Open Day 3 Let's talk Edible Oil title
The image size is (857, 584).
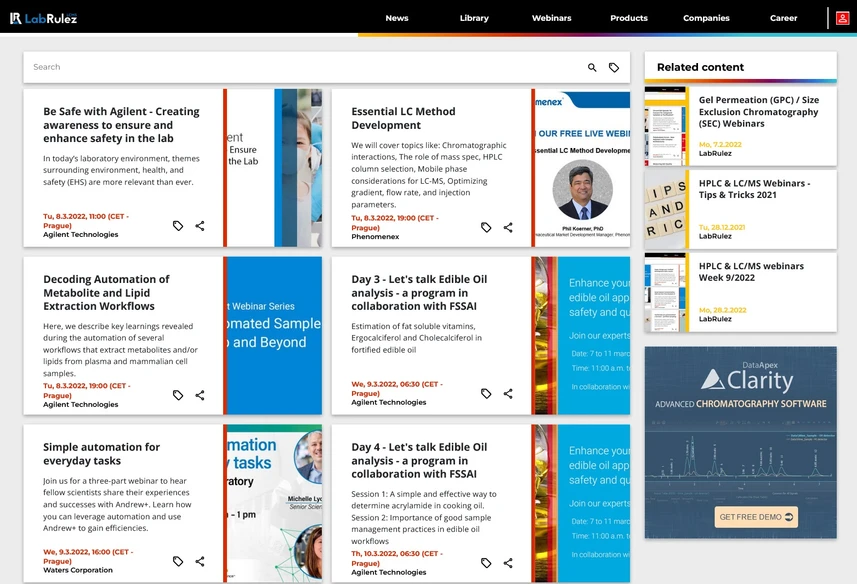pyautogui.click(x=419, y=293)
